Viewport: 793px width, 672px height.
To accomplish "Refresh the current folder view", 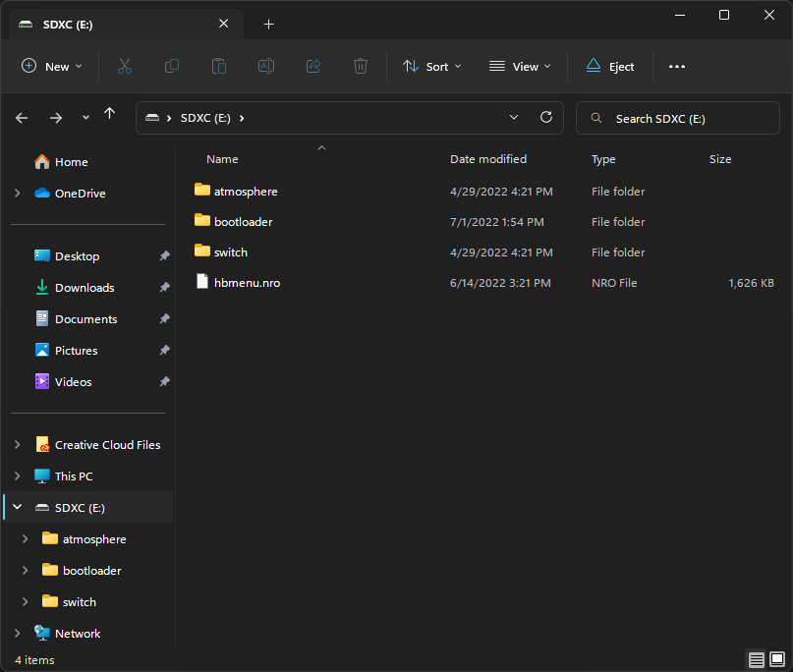I will [546, 117].
